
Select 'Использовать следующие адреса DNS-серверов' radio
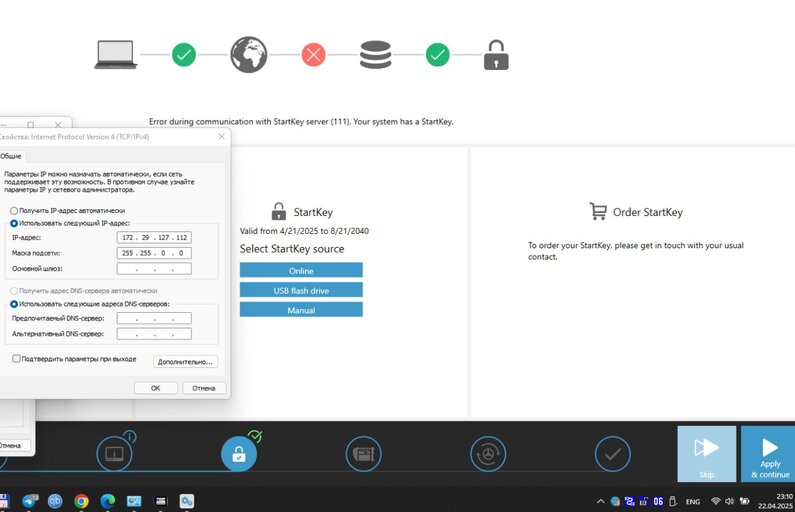coord(14,304)
